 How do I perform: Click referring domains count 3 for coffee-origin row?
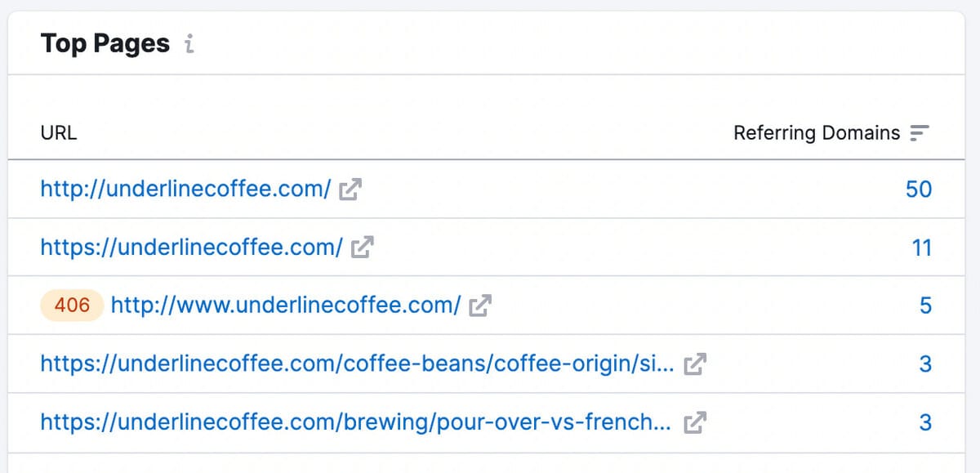point(925,364)
